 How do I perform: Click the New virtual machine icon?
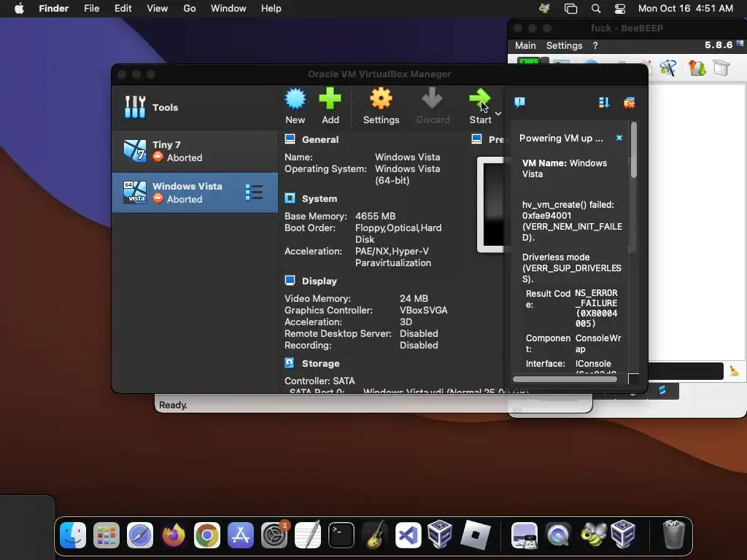click(295, 99)
